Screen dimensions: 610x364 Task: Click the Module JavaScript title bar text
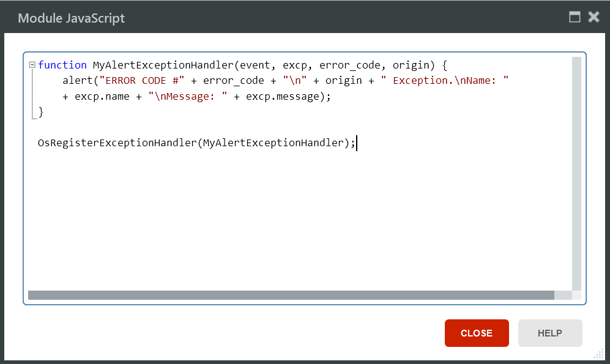tap(72, 18)
